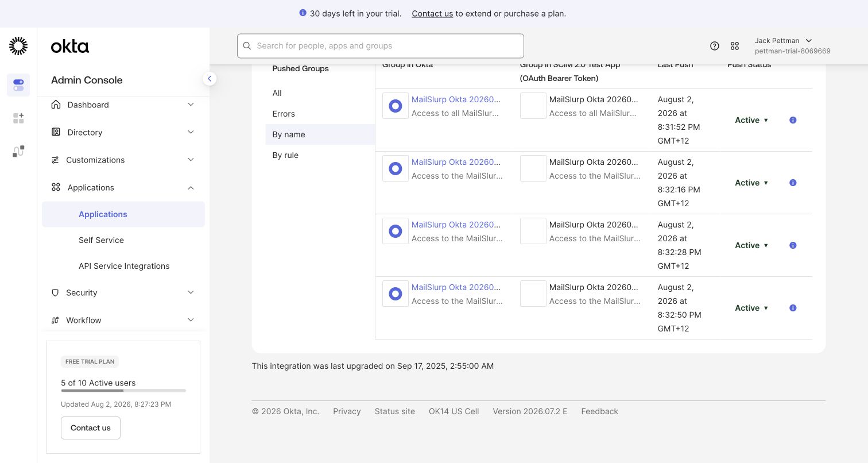
Task: Click the okta wordmark logo
Action: (70, 47)
